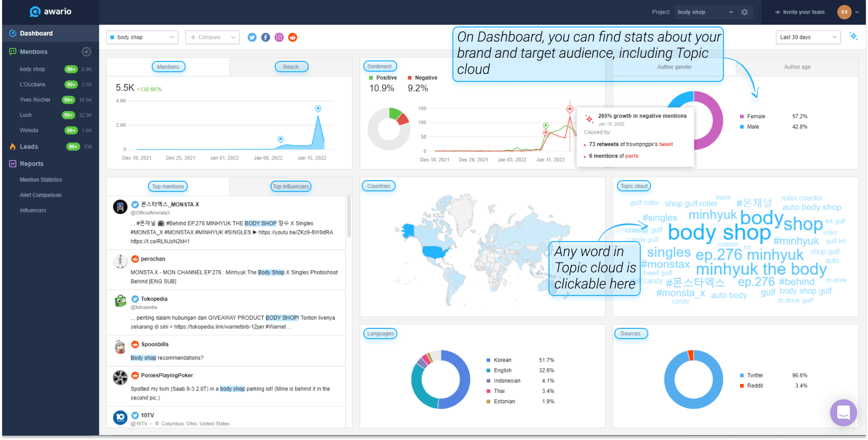The image size is (868, 440).
Task: Toggle the Reddit source filter
Action: point(293,37)
